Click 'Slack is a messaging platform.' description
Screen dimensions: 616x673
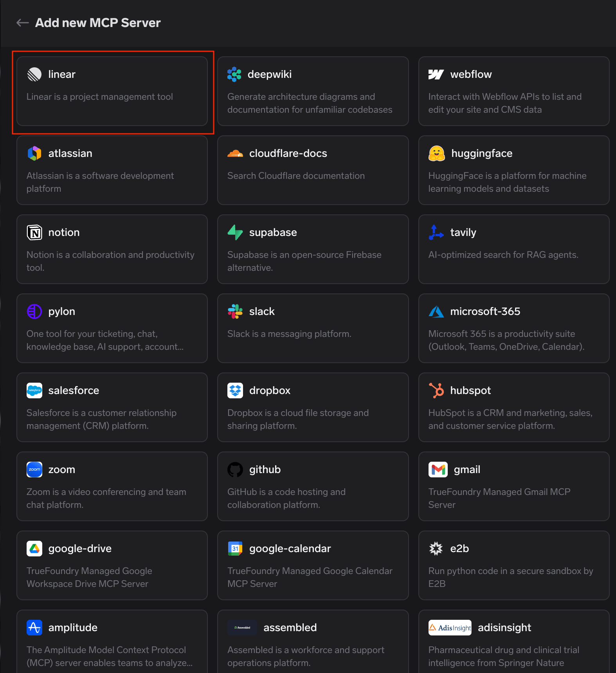(x=289, y=334)
